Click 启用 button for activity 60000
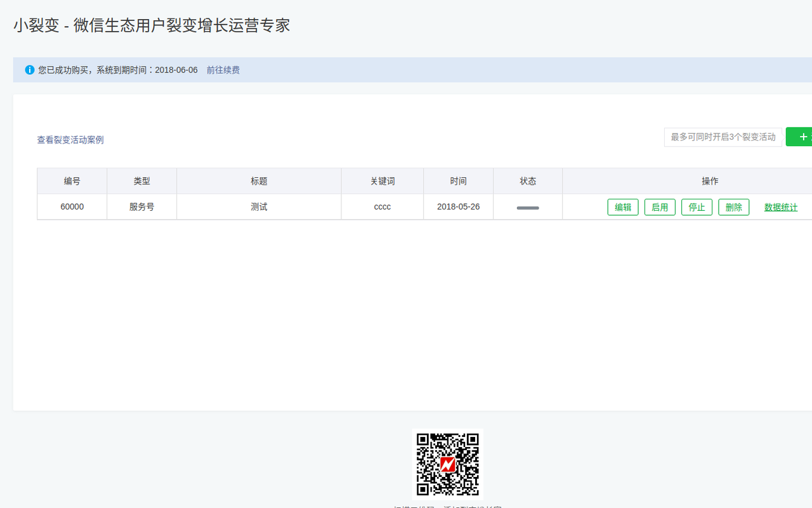 [x=660, y=207]
